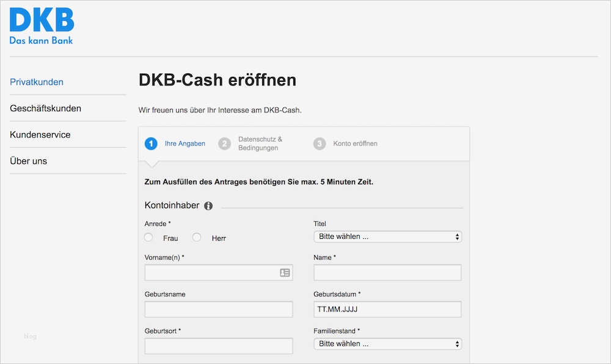
Task: Click the DKB logo
Action: pos(41,26)
